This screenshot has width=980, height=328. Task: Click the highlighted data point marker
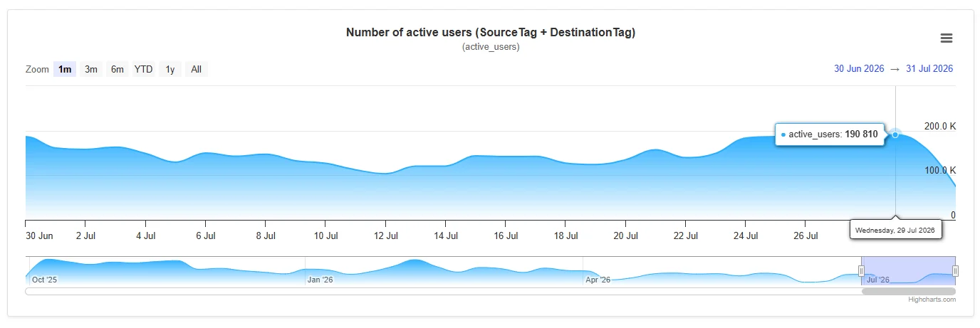click(x=895, y=134)
